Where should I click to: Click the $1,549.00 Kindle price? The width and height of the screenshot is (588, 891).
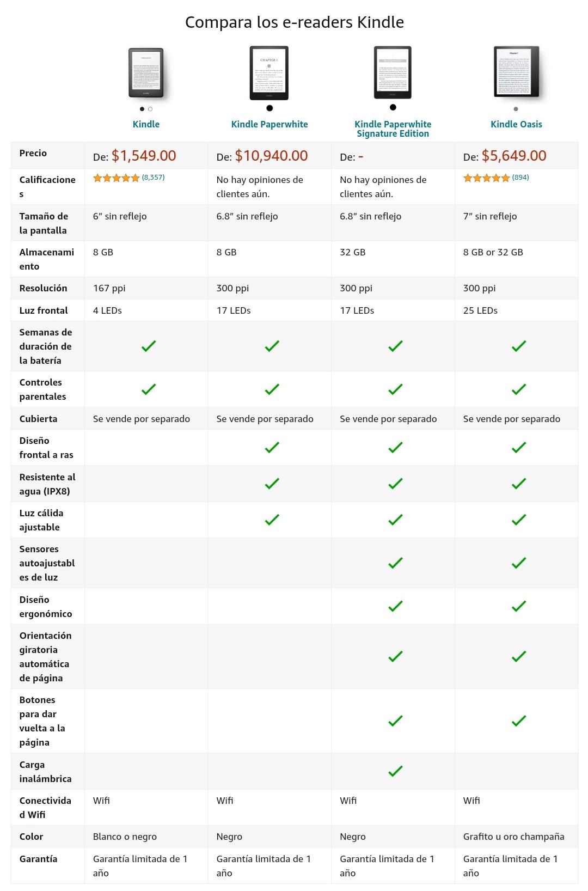click(144, 156)
